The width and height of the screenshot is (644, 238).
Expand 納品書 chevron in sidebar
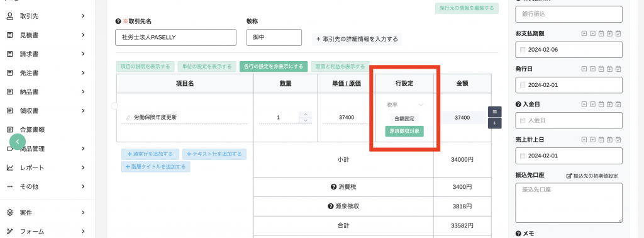coord(83,92)
